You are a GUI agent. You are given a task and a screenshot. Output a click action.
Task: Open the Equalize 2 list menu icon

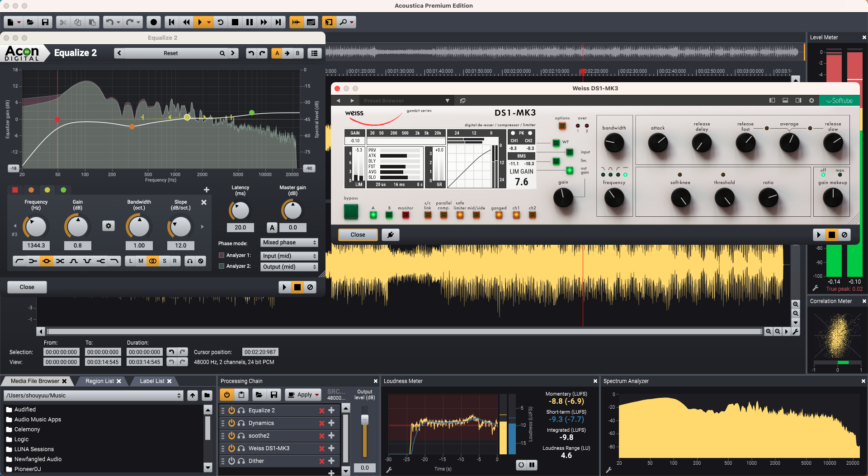point(315,53)
